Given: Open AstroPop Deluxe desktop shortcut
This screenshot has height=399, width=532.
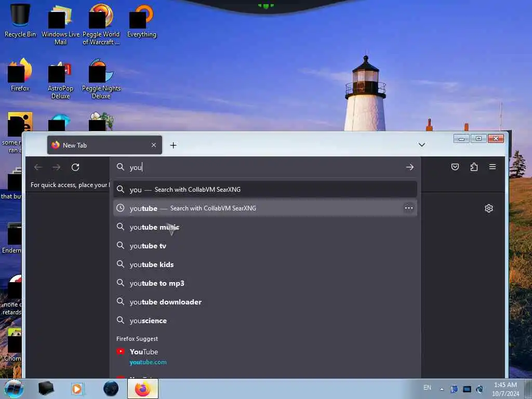Looking at the screenshot, I should point(60,79).
